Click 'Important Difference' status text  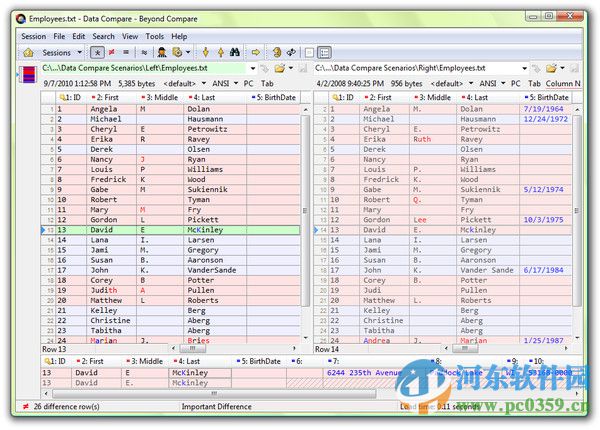click(x=217, y=407)
